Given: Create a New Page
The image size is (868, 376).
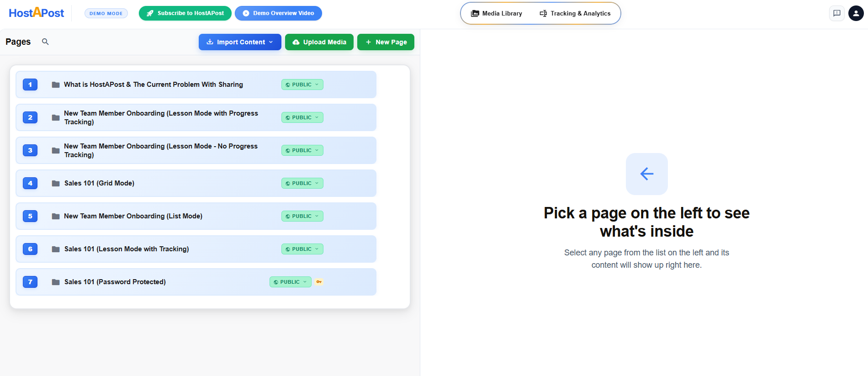Looking at the screenshot, I should click(x=386, y=42).
